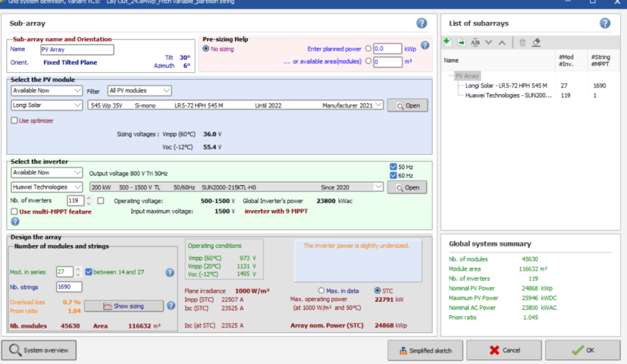The image size is (627, 364).
Task: Open the Longi Solar manufacturer dropdown
Action: pos(47,105)
